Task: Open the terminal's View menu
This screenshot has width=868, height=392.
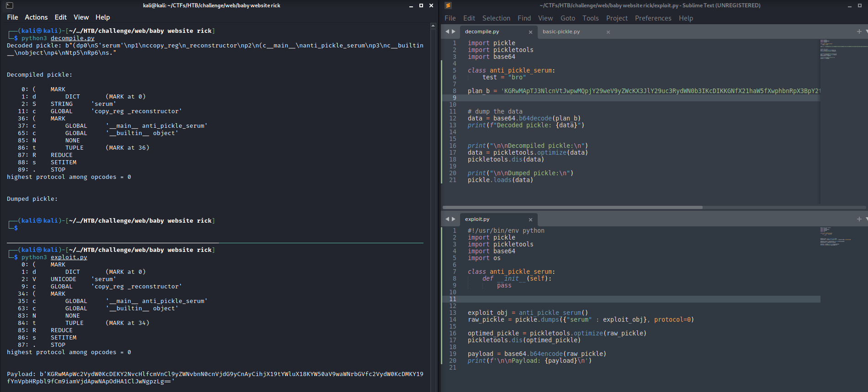Action: [81, 17]
